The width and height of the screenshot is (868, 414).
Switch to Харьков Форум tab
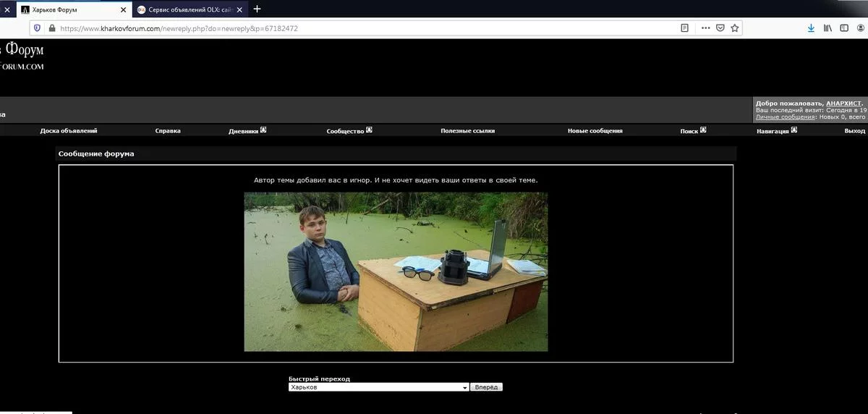point(73,9)
